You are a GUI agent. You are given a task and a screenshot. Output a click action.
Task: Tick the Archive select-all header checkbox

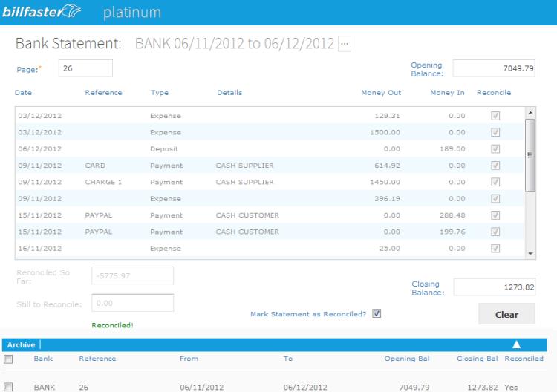(x=8, y=359)
